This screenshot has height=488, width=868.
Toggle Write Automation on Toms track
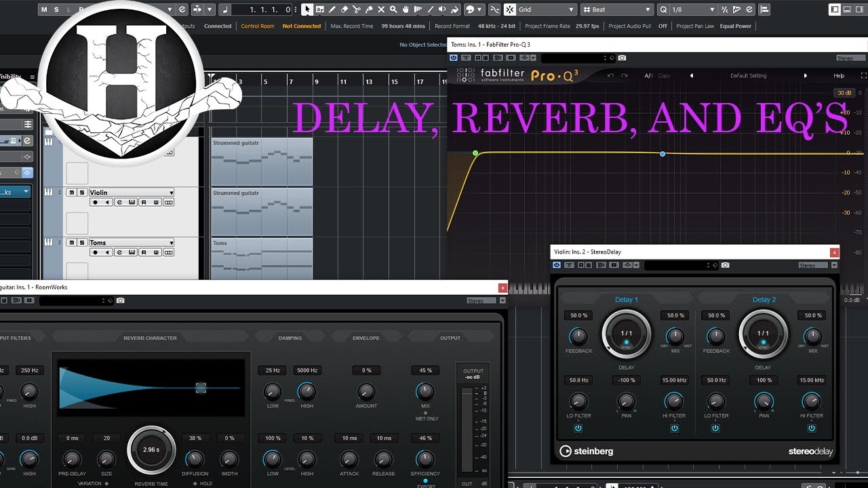156,252
